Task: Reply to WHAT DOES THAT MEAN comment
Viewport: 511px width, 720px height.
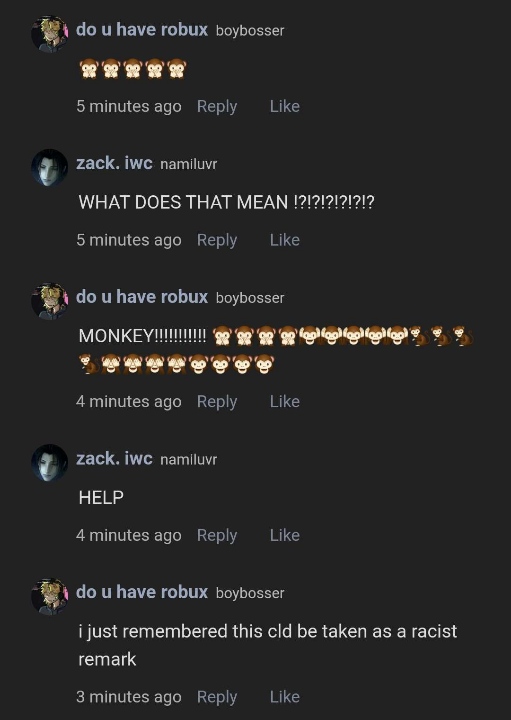Action: point(217,240)
